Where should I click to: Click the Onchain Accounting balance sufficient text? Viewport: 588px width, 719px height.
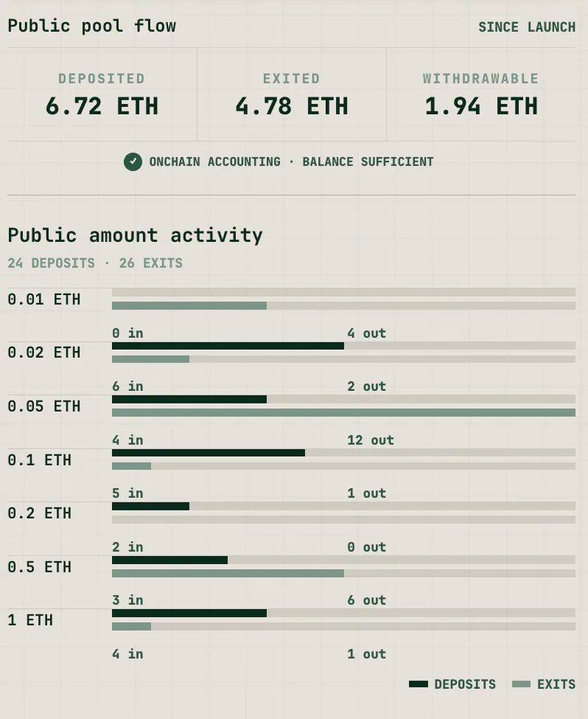pos(292,161)
